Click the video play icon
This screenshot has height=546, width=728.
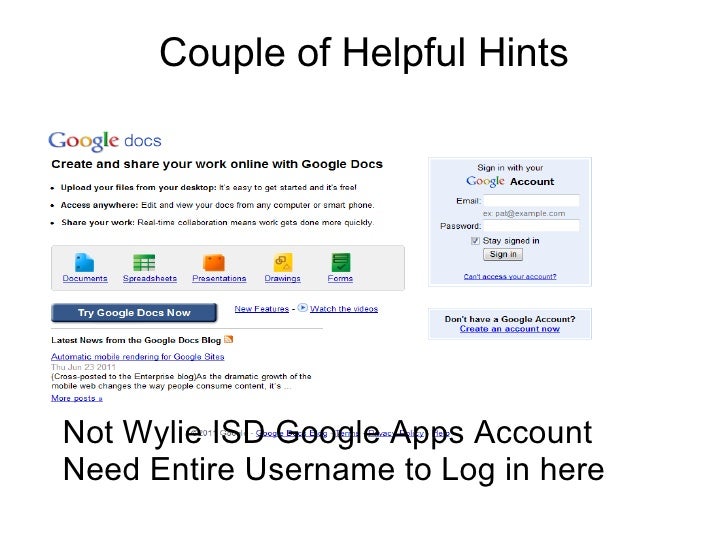pyautogui.click(x=302, y=307)
